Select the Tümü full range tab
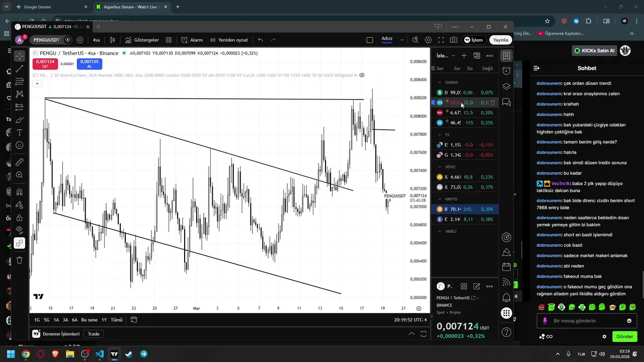The width and height of the screenshot is (644, 362). pyautogui.click(x=116, y=320)
